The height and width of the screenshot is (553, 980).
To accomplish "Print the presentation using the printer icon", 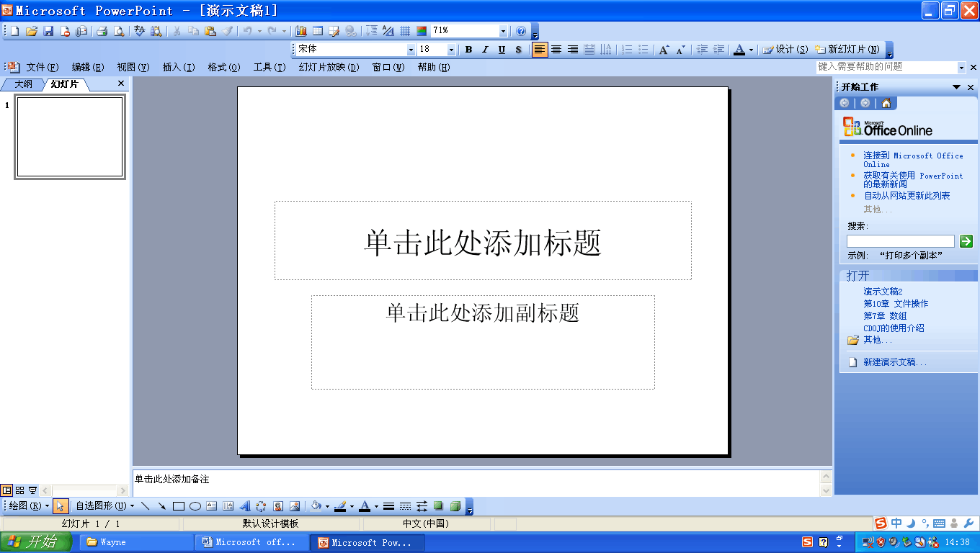I will 102,31.
